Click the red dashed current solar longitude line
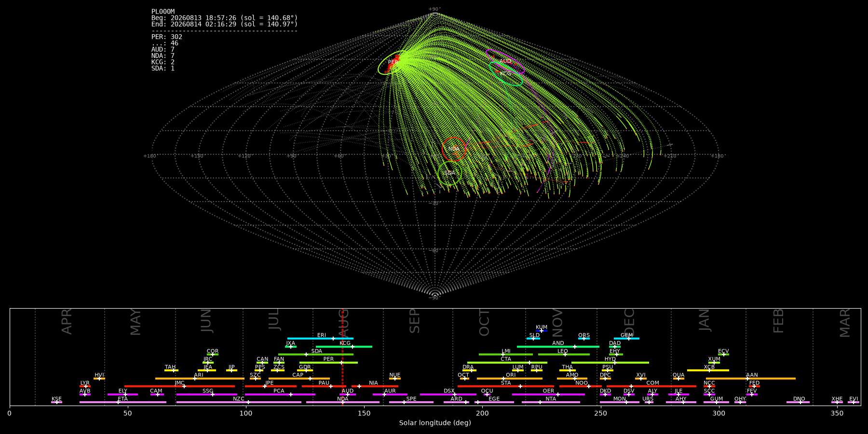This screenshot has height=434, width=868. point(342,357)
